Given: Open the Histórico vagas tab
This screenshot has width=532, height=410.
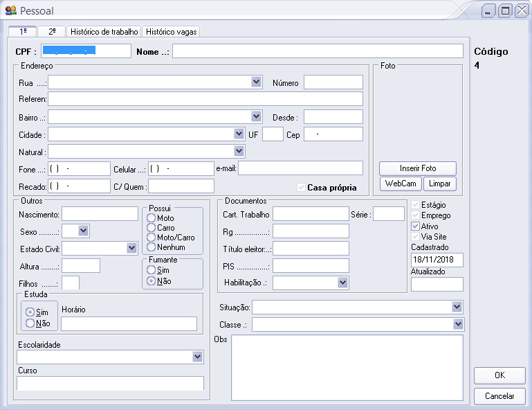Looking at the screenshot, I should pos(171,32).
